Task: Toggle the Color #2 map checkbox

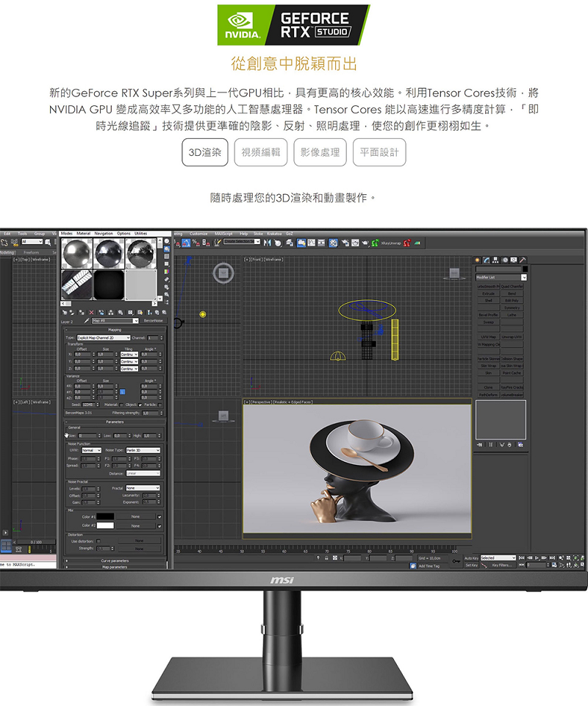Action: point(159,526)
